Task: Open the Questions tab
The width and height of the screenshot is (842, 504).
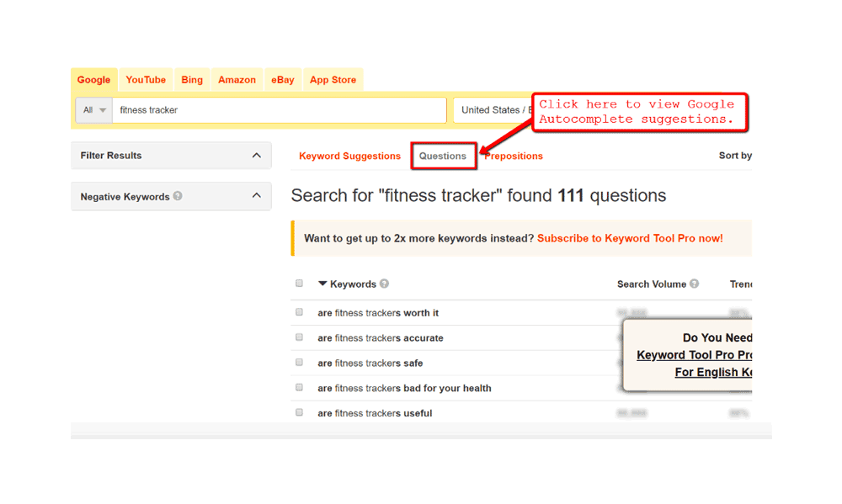Action: coord(443,156)
